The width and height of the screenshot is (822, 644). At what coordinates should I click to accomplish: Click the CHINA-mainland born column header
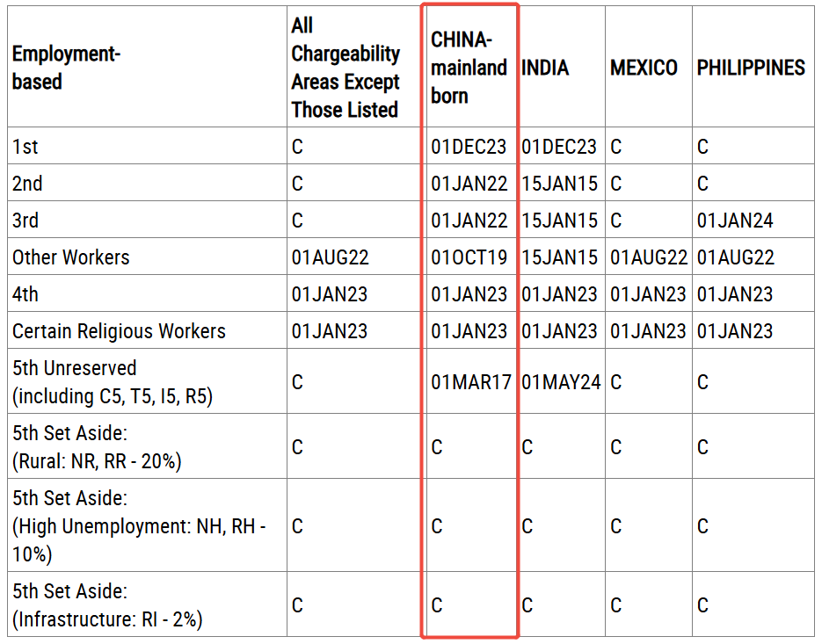(469, 68)
